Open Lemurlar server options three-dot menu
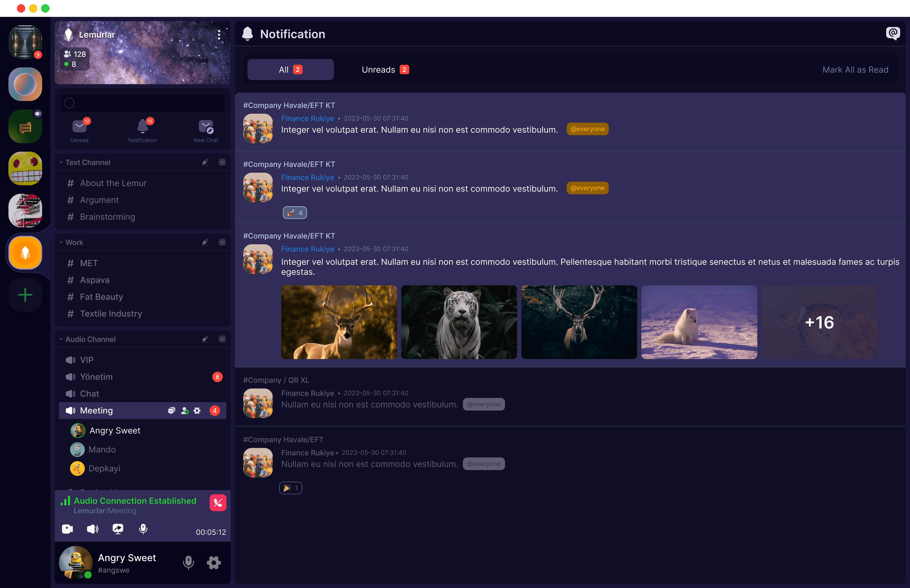The image size is (910, 588). coord(219,35)
